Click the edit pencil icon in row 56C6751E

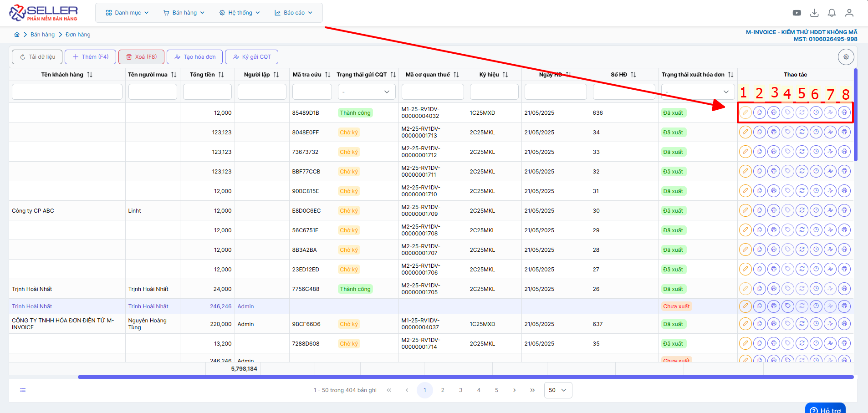[x=745, y=230]
